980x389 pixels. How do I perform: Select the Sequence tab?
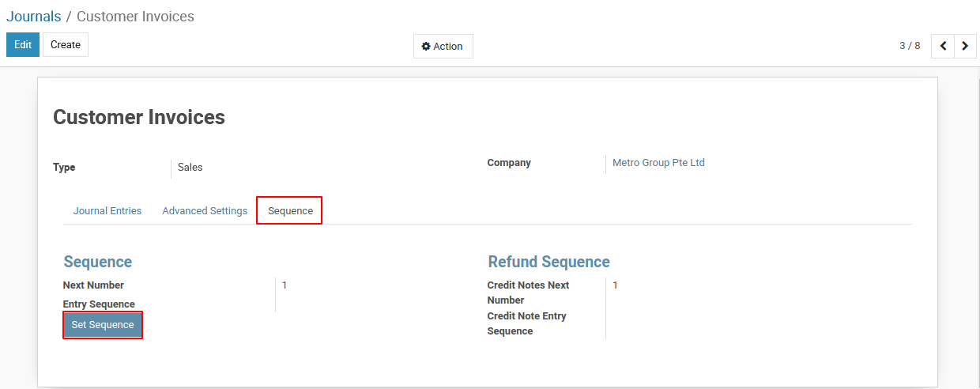pyautogui.click(x=290, y=211)
